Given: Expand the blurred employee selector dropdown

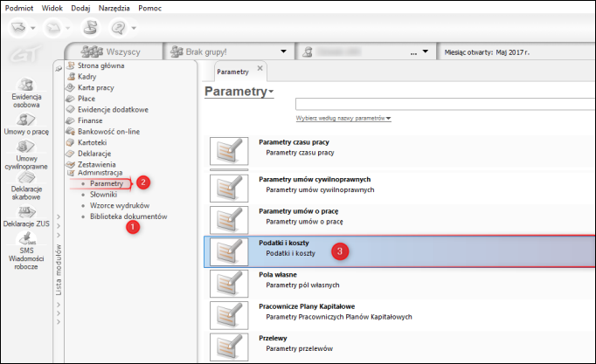Looking at the screenshot, I should click(426, 52).
